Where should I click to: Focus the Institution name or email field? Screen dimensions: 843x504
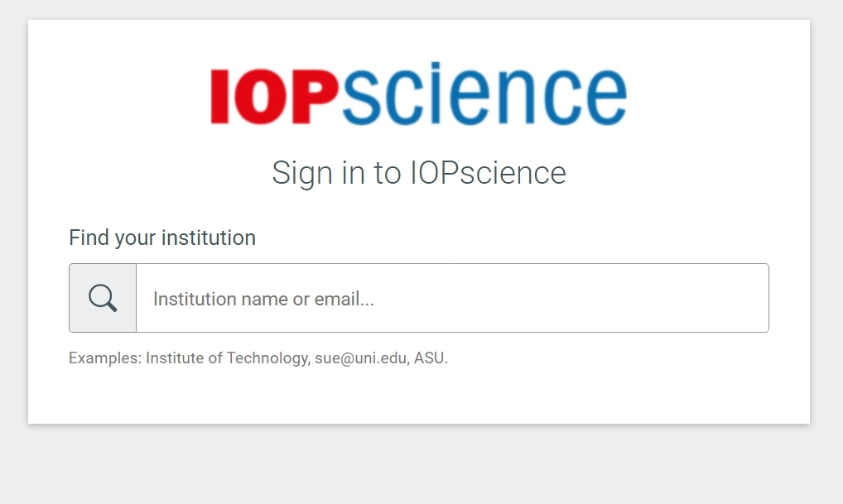point(452,298)
